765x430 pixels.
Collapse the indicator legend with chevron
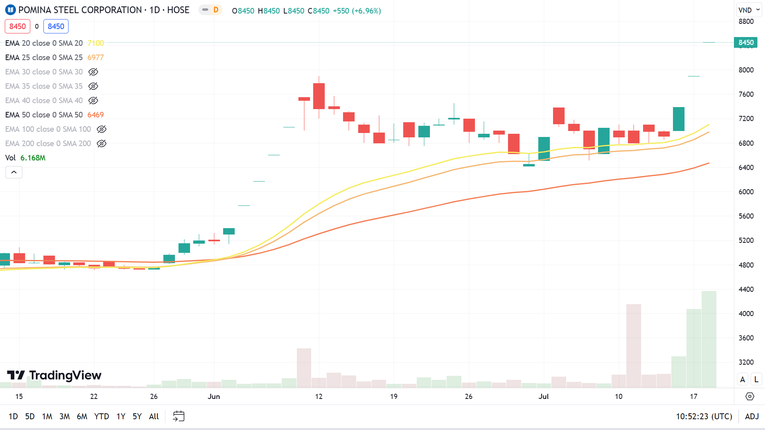14,172
